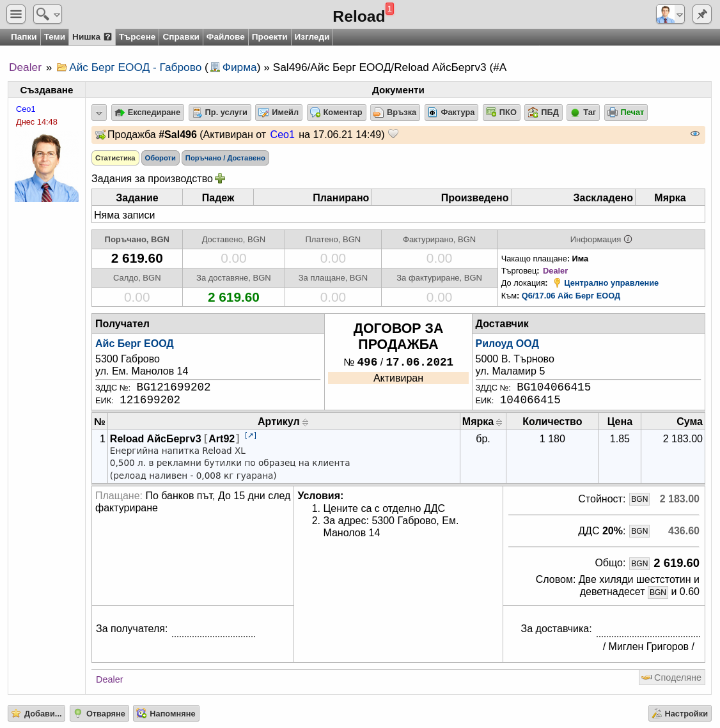Image resolution: width=720 pixels, height=728 pixels.
Task: Open the Експедиране shipping button
Action: [x=148, y=112]
